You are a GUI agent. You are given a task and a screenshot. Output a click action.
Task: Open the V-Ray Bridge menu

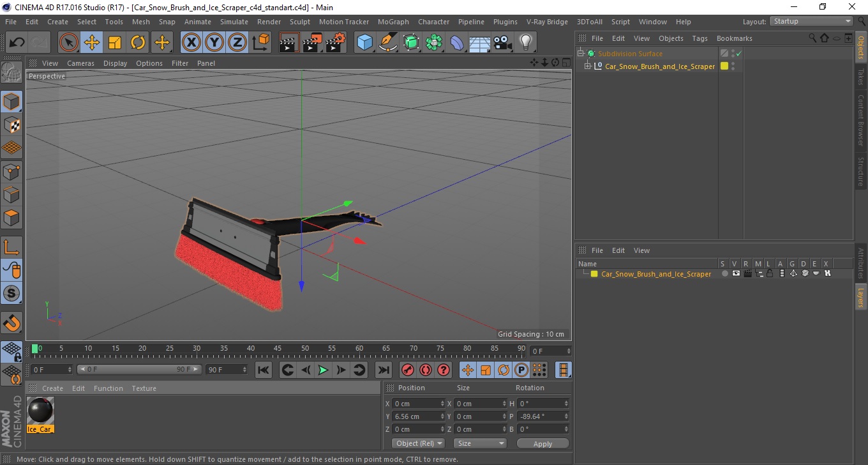547,22
